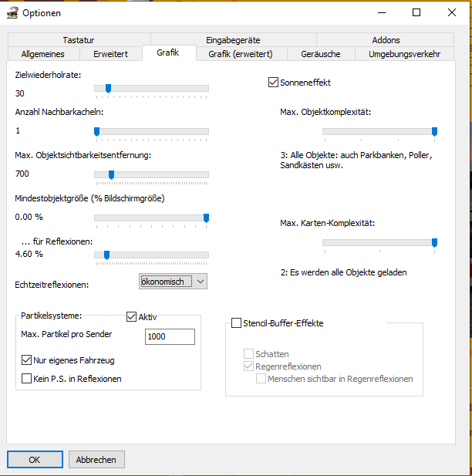Open the Echtzeitreflexionen dropdown
This screenshot has width=472, height=476.
tap(200, 282)
